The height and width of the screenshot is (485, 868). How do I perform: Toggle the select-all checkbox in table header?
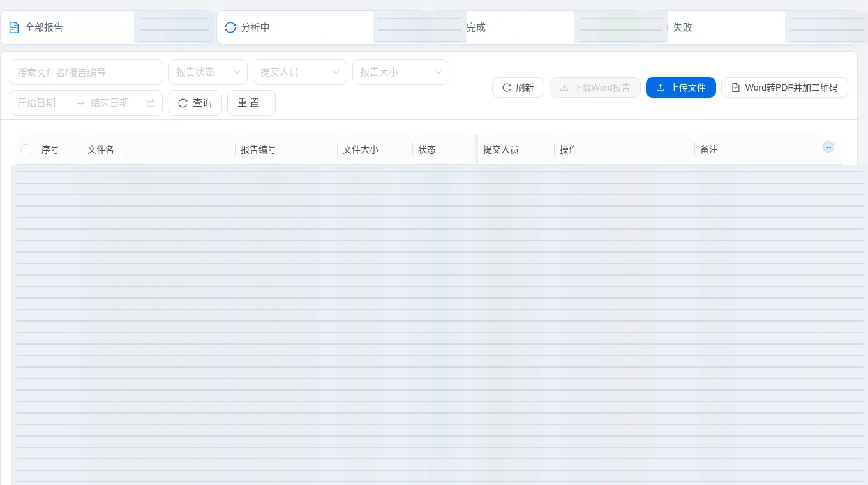26,149
